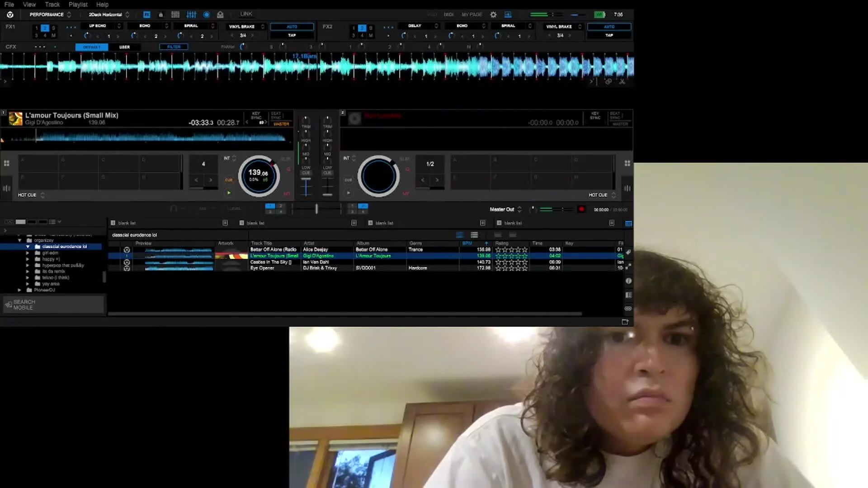
Task: Assign FX1 to deck 2
Action: click(x=45, y=28)
